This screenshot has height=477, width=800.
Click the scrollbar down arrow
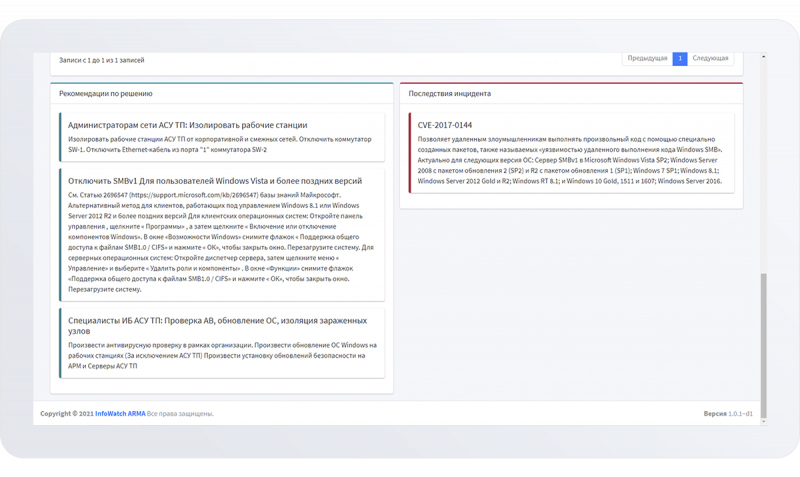pos(764,421)
